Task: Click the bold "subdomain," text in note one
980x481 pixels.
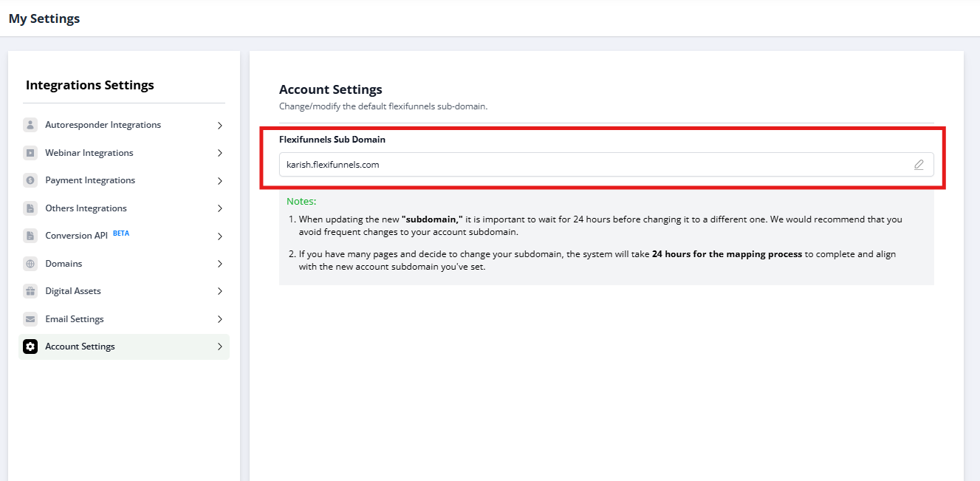Action: (432, 219)
